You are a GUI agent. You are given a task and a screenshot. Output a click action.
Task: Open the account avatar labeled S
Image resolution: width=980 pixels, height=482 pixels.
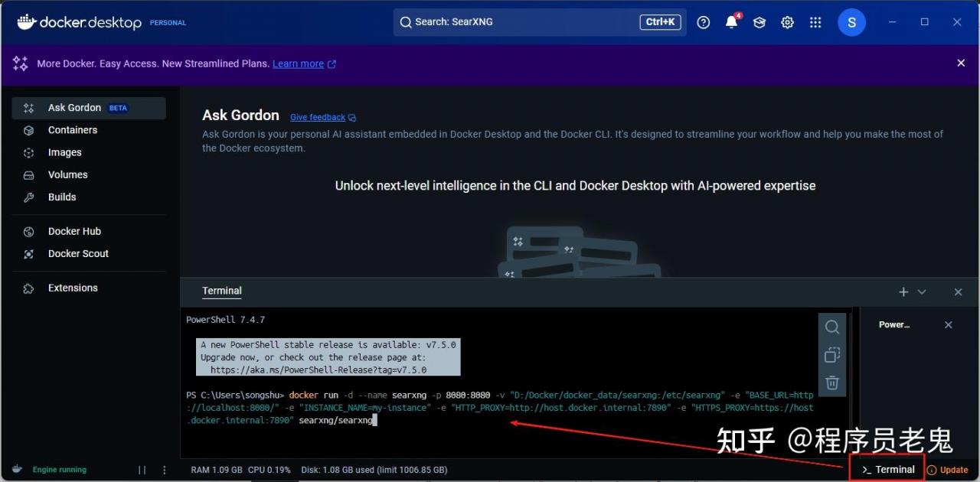click(851, 22)
